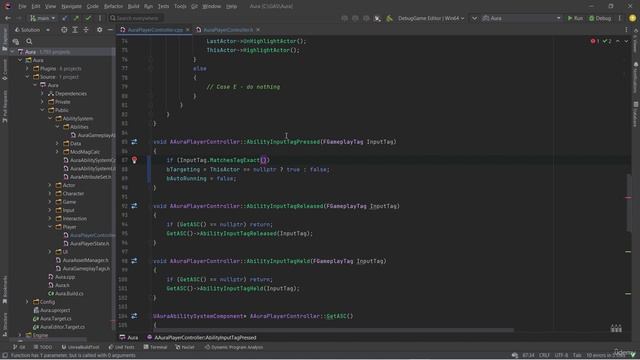Screen dimensions: 640x360
Task: Click the Search everywhere field
Action: [x=136, y=18]
